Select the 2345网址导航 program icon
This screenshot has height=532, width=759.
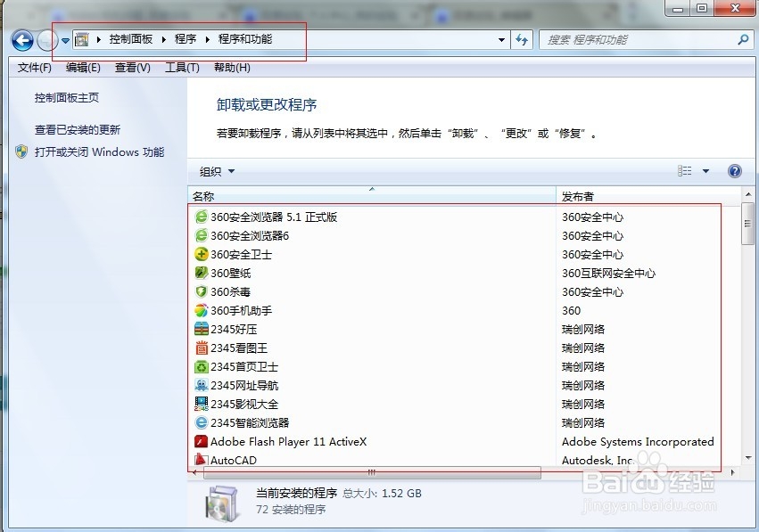point(202,386)
